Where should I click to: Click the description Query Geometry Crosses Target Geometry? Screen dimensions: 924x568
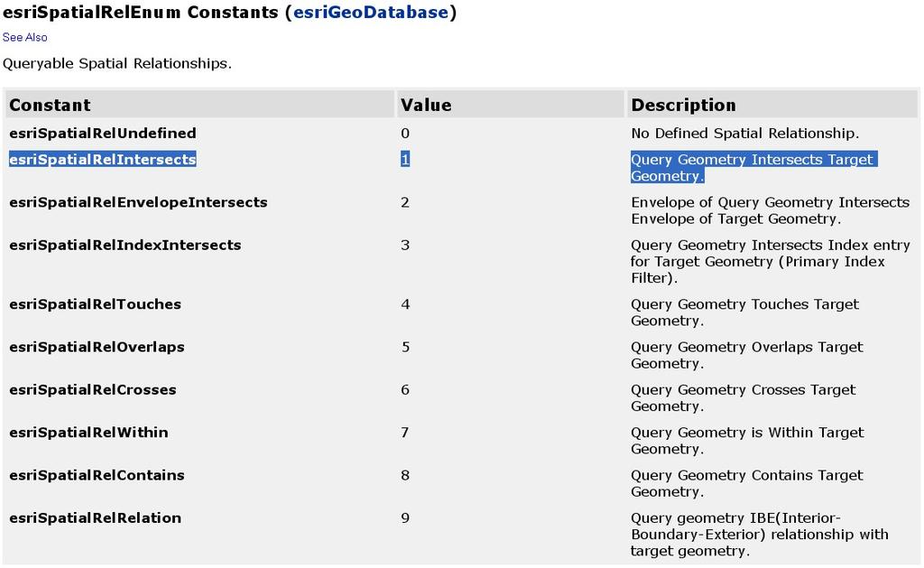click(x=744, y=398)
